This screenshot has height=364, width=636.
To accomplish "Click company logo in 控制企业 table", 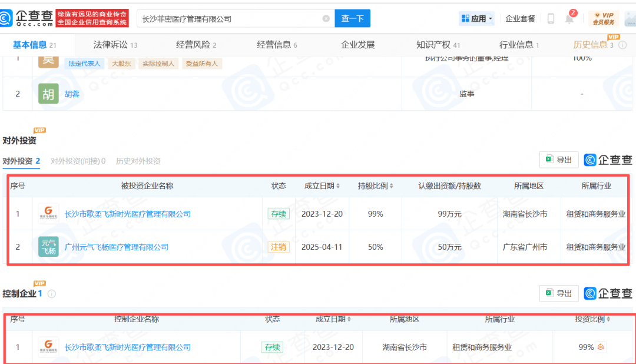I will click(x=48, y=347).
